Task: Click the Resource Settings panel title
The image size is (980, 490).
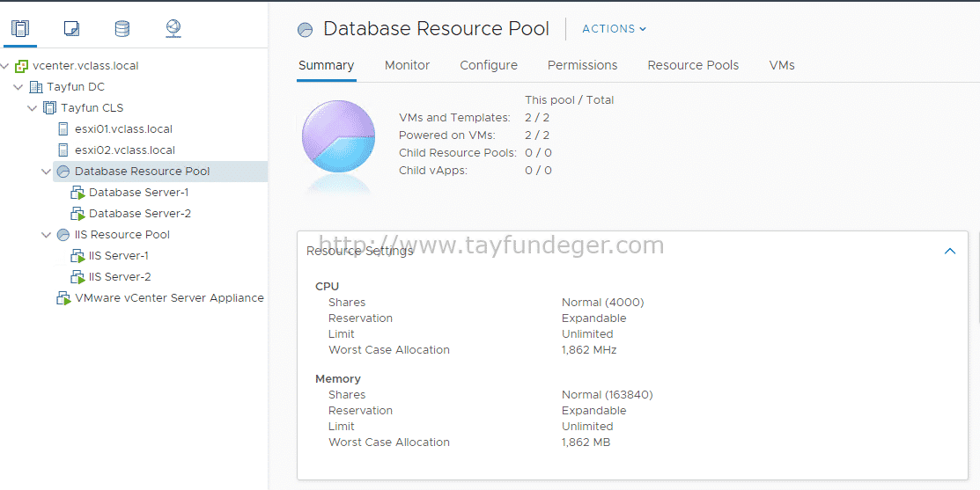Action: [359, 251]
